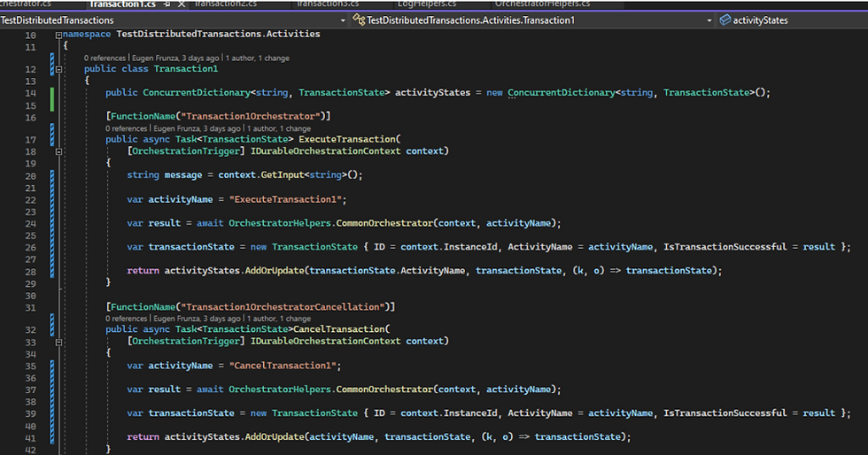Switch to the LogHelpers.cs tab
Image resolution: width=868 pixels, height=455 pixels.
(427, 4)
